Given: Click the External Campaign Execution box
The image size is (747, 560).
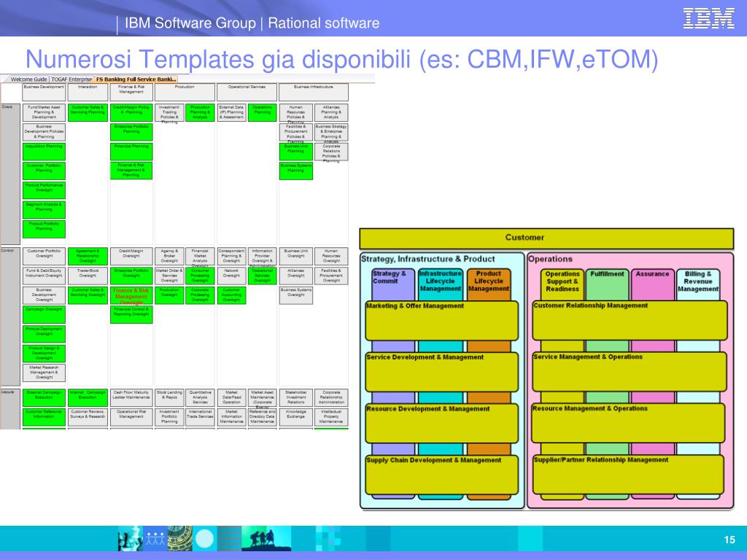Looking at the screenshot, I should point(44,397).
